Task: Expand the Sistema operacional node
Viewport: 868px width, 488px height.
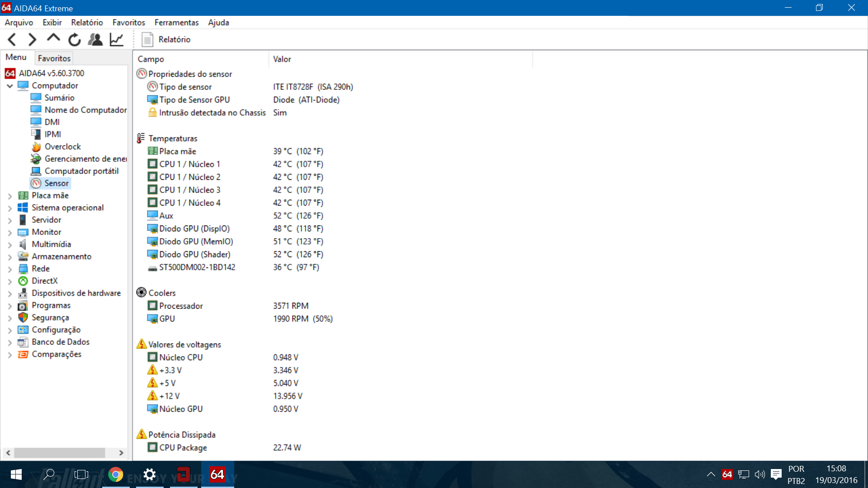Action: (x=9, y=208)
